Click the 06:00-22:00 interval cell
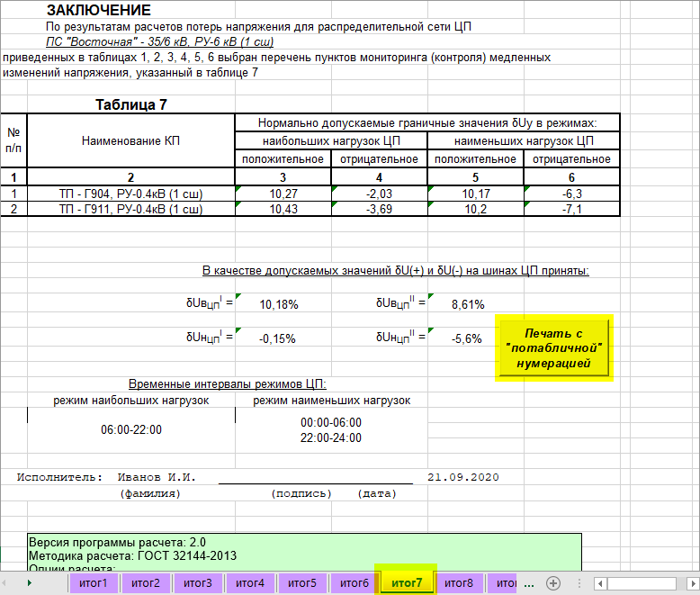This screenshot has width=700, height=595. [131, 429]
